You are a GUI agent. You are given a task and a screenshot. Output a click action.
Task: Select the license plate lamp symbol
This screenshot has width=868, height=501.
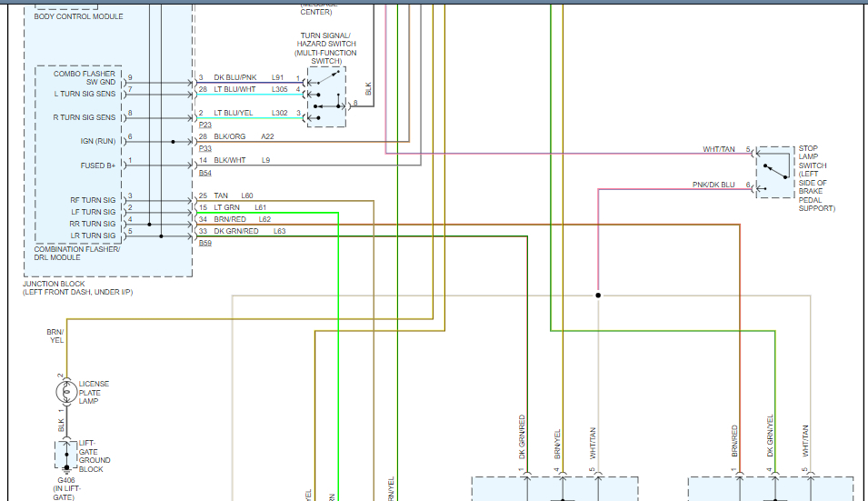pyautogui.click(x=65, y=393)
